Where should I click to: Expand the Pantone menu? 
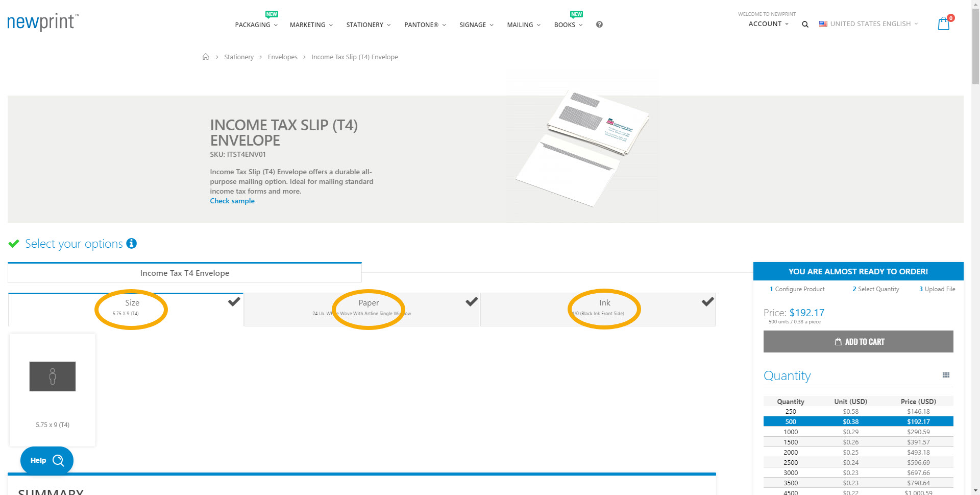pyautogui.click(x=425, y=25)
